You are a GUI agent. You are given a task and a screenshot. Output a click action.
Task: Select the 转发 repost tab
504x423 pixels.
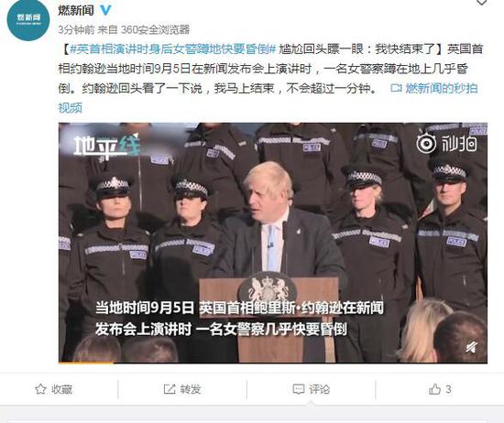click(x=182, y=389)
